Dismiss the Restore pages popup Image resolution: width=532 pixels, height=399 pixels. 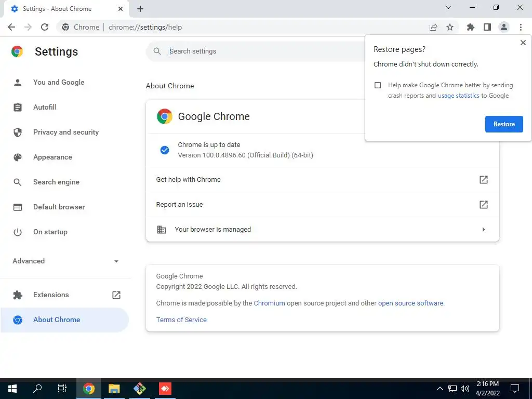coord(523,43)
